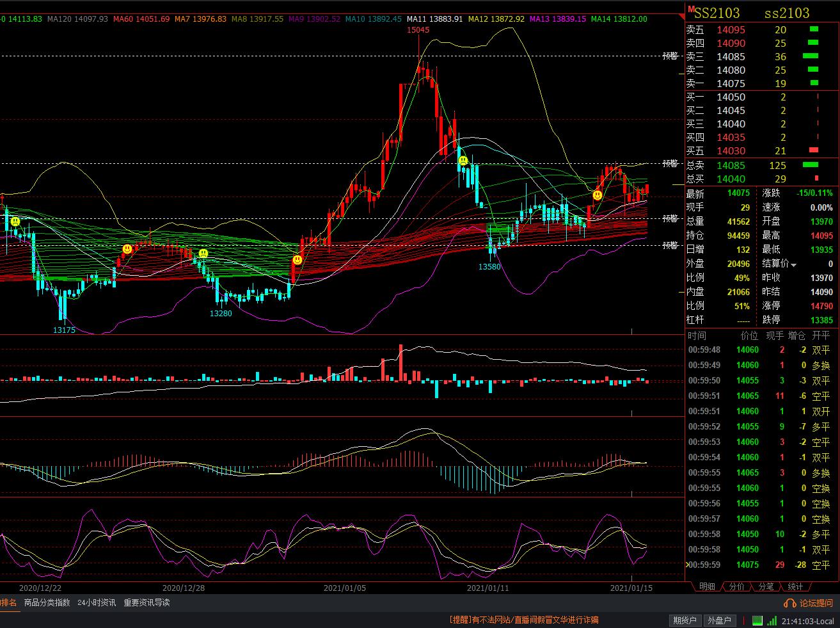Viewport: 840px width, 628px height.
Task: Open the 24小时资讯 tab
Action: 97,603
